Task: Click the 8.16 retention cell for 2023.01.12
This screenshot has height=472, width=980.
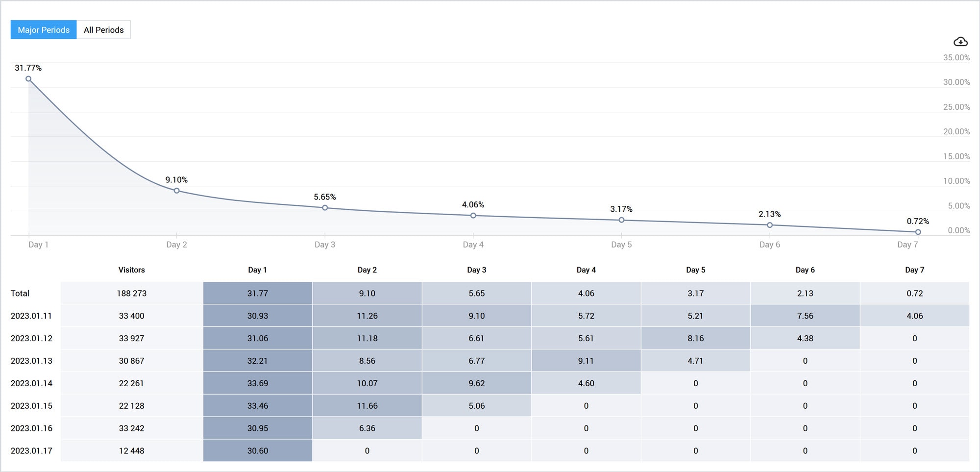Action: point(695,338)
